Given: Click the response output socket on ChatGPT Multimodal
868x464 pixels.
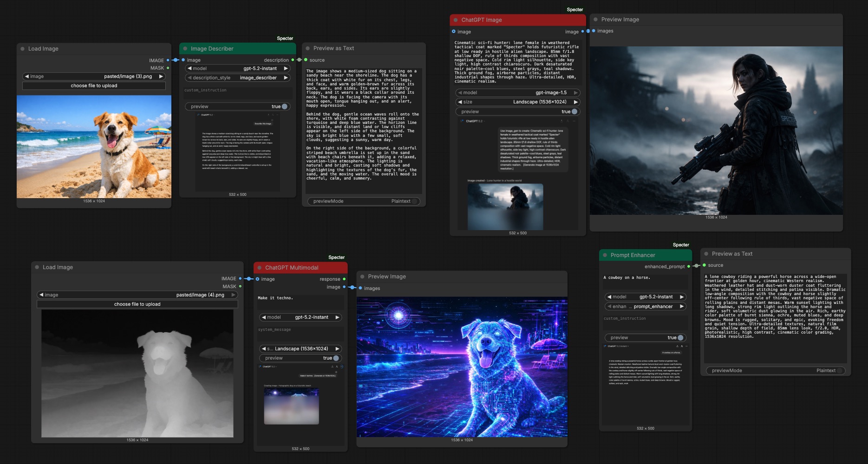Looking at the screenshot, I should 344,279.
